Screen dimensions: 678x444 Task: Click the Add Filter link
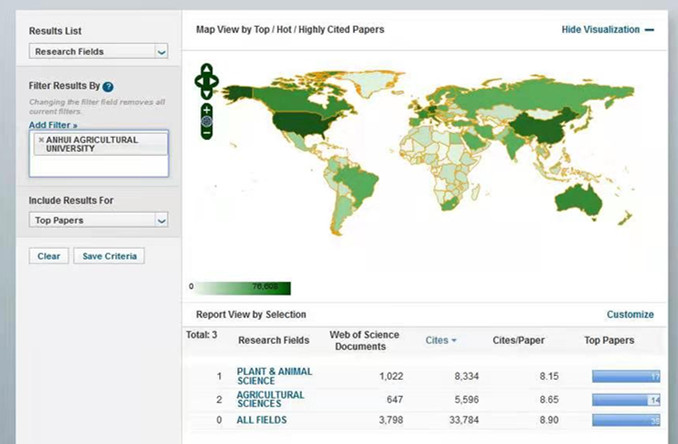tap(53, 124)
